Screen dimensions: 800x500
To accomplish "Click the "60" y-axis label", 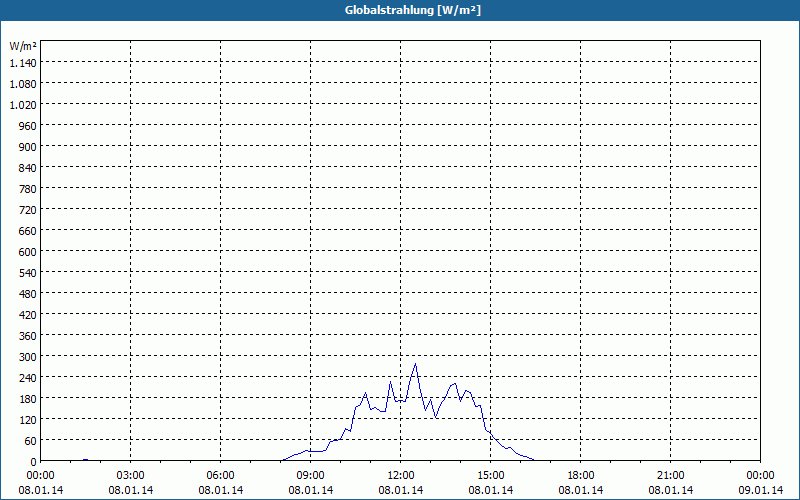I will [x=31, y=440].
